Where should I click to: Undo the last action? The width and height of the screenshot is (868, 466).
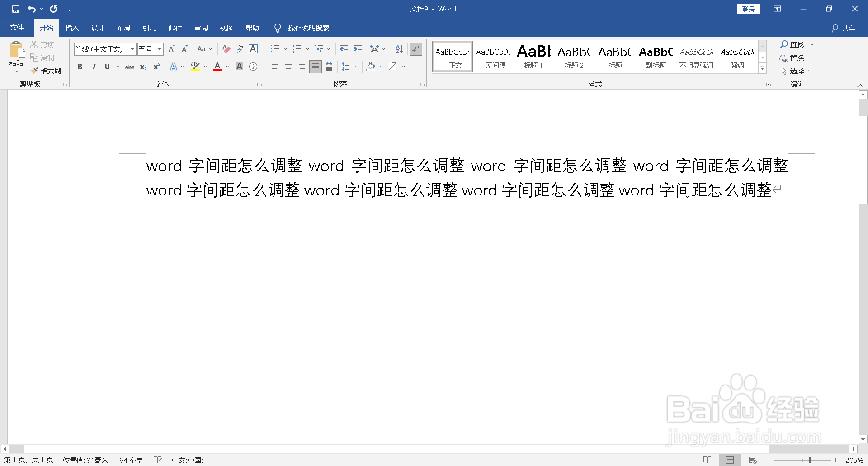point(32,9)
